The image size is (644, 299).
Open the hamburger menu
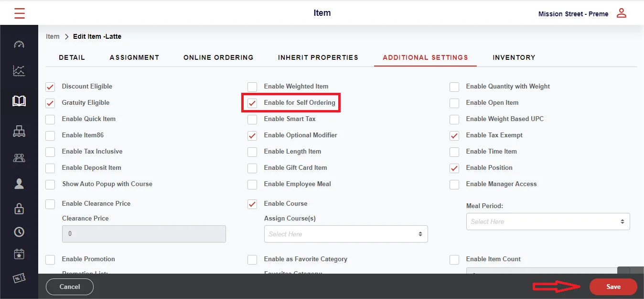pyautogui.click(x=20, y=13)
